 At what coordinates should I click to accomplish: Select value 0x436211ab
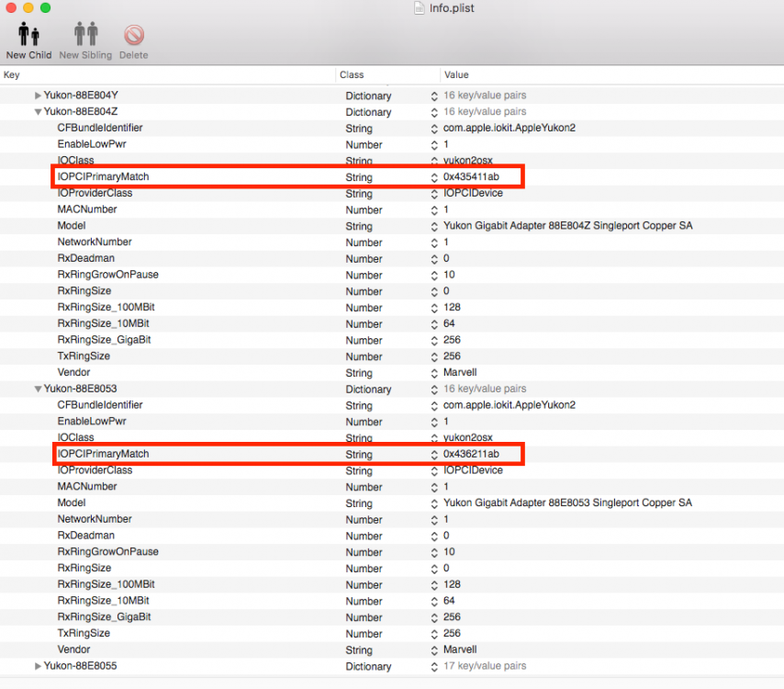471,454
